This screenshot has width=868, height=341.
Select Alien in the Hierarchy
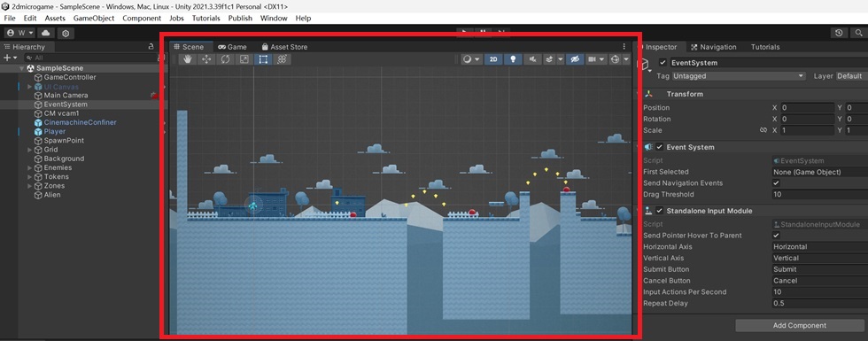click(52, 195)
